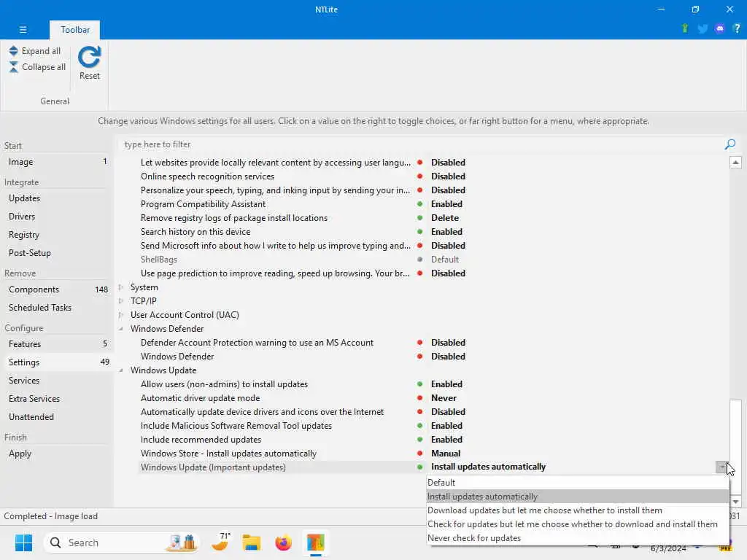Switch to the Toolbar tab
This screenshot has width=747, height=560.
75,29
